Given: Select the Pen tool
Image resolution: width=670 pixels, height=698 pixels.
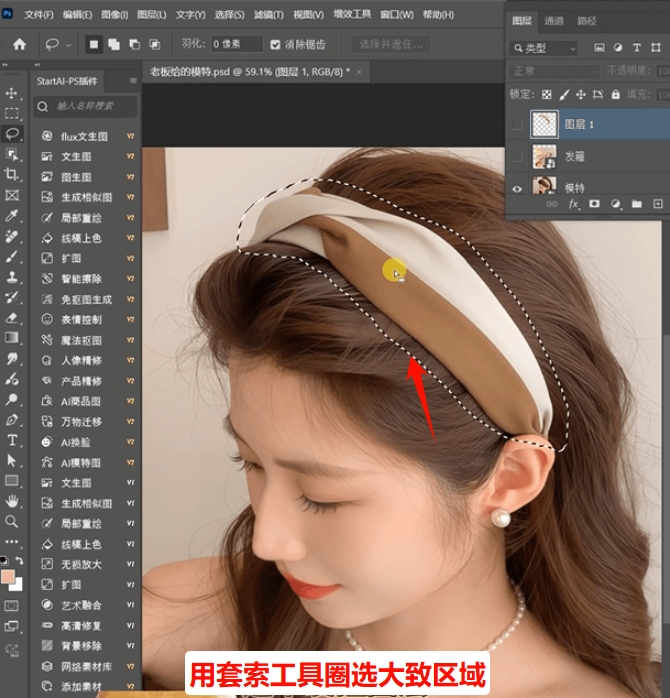Looking at the screenshot, I should (12, 420).
